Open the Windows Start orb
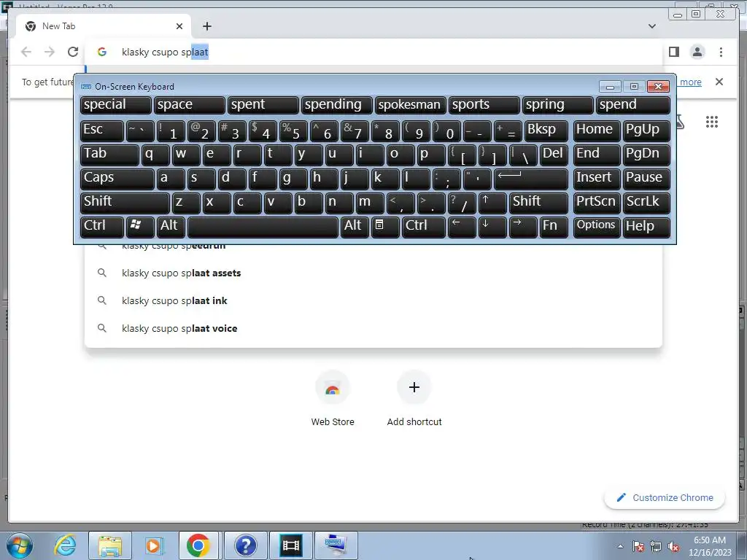The width and height of the screenshot is (747, 560). 20,545
